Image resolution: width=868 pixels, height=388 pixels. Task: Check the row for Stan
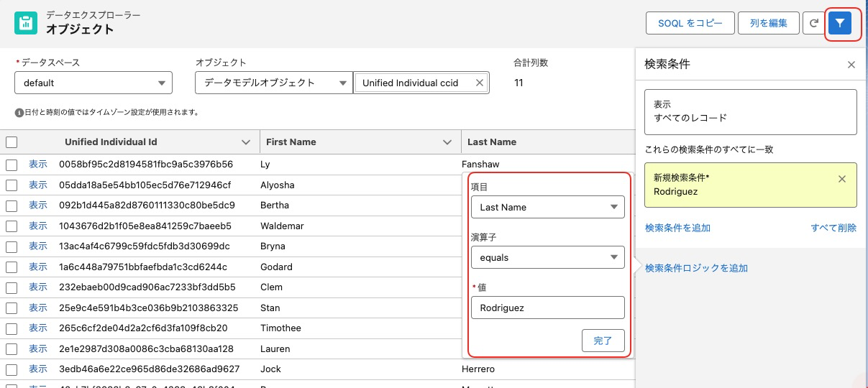click(x=12, y=308)
